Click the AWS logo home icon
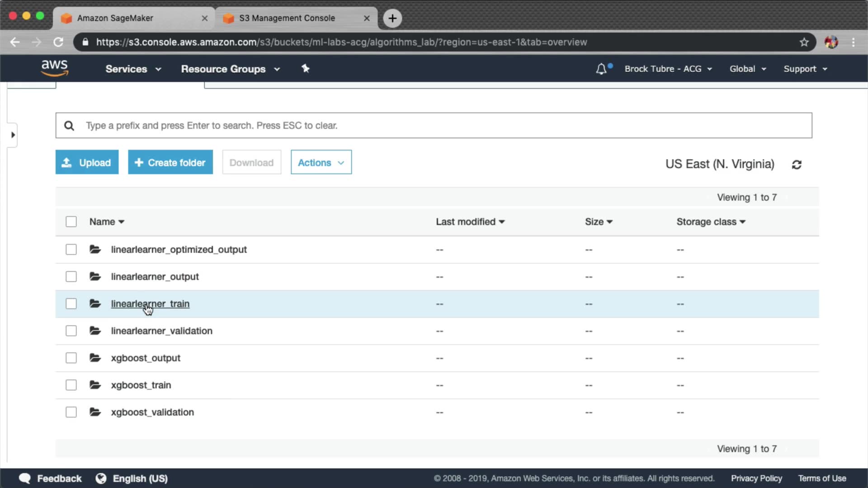 click(x=54, y=68)
